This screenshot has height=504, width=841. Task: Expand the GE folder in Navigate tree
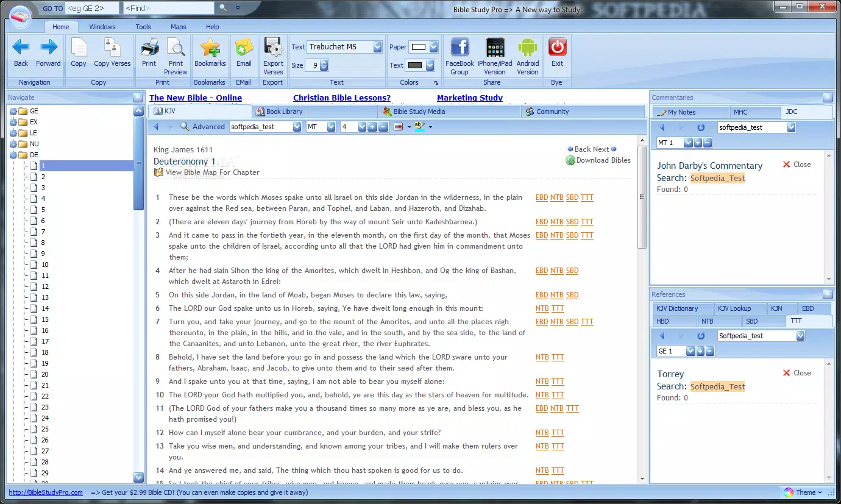point(13,111)
